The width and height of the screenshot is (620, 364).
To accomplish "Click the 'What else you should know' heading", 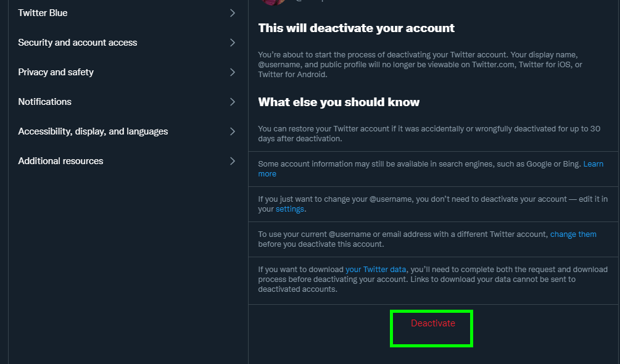I will [x=339, y=102].
